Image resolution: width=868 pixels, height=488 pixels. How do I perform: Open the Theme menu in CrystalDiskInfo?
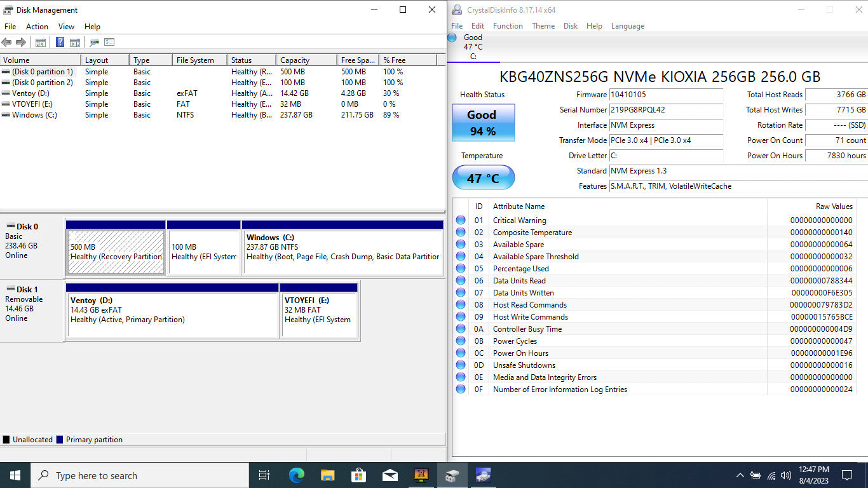coord(543,26)
